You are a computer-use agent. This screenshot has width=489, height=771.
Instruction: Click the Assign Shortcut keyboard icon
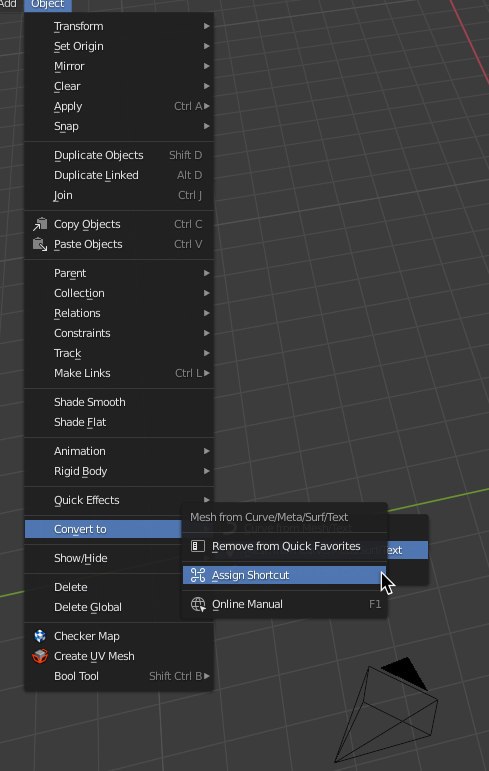(198, 575)
